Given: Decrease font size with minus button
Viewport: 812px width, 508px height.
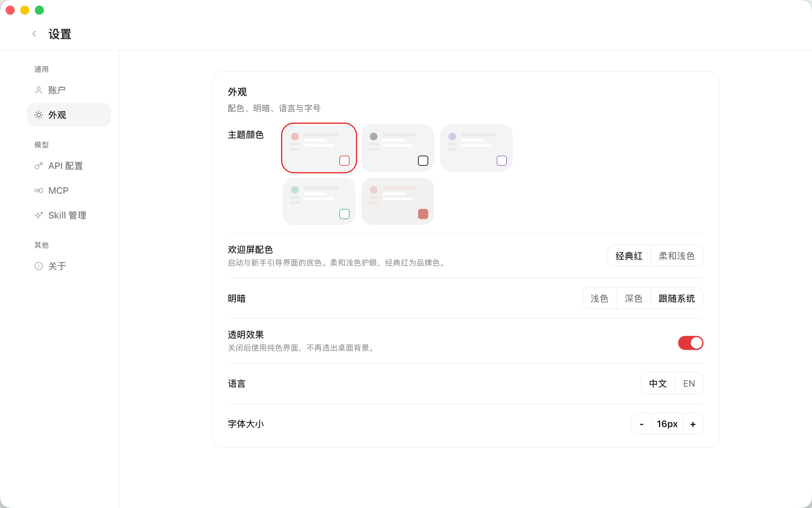Looking at the screenshot, I should pyautogui.click(x=642, y=424).
